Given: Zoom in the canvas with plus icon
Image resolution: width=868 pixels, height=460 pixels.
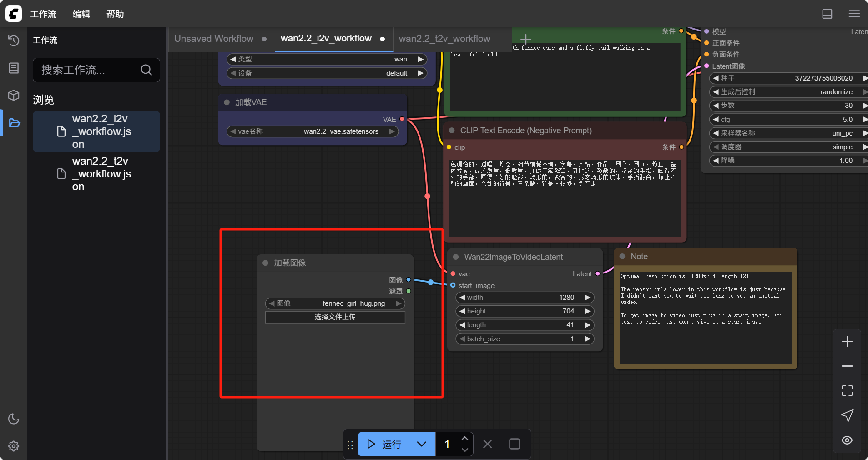Looking at the screenshot, I should [847, 342].
